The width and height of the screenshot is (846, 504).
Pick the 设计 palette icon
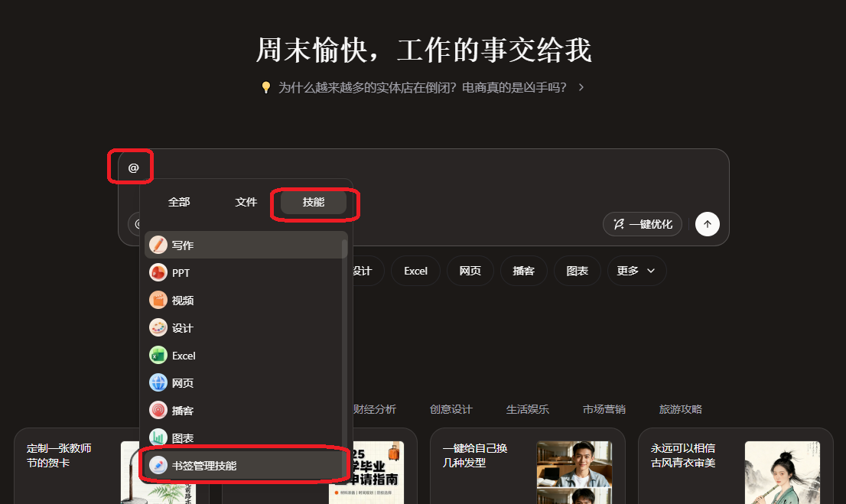click(158, 328)
